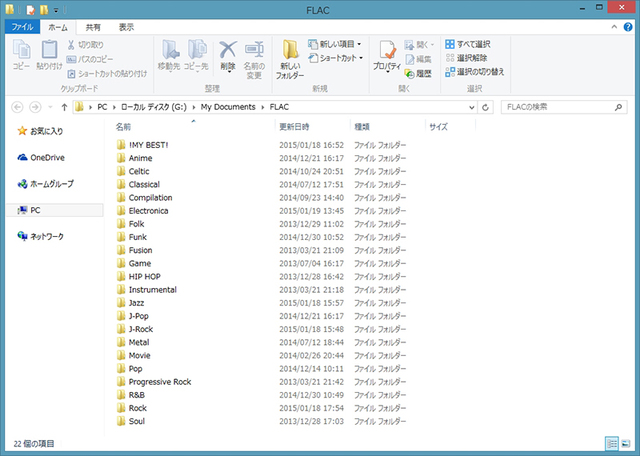Select the Progressive Rock folder
The width and height of the screenshot is (640, 456).
[159, 382]
